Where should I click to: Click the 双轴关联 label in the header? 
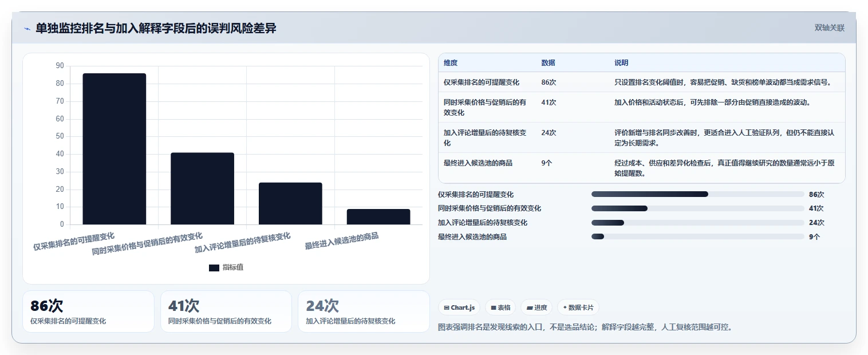click(x=830, y=28)
